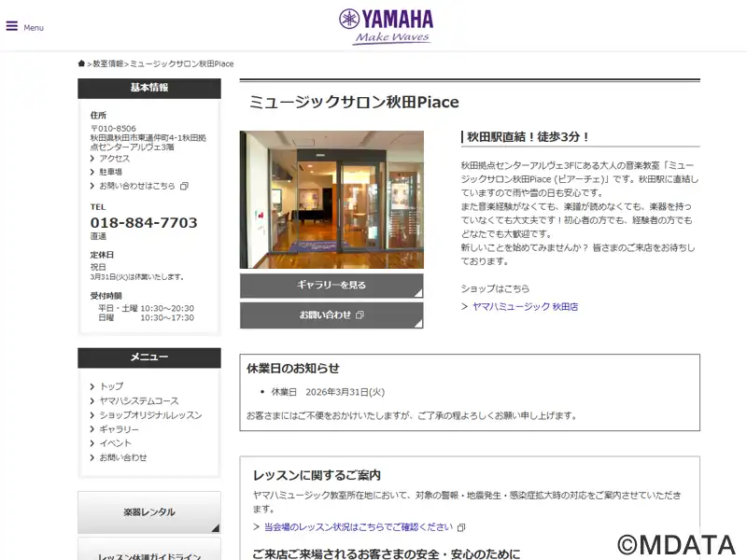The height and width of the screenshot is (560, 747).
Task: Click the chevron before トップ
Action: click(x=92, y=386)
